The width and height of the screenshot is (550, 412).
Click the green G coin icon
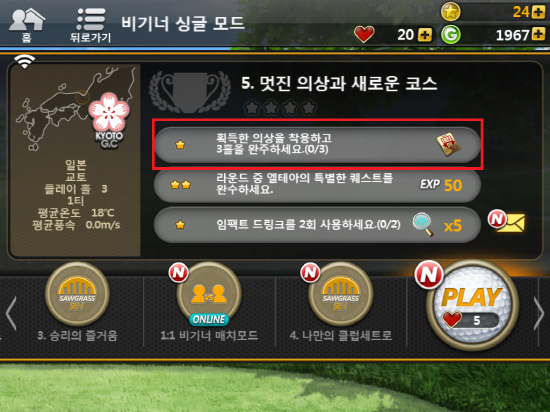point(450,35)
